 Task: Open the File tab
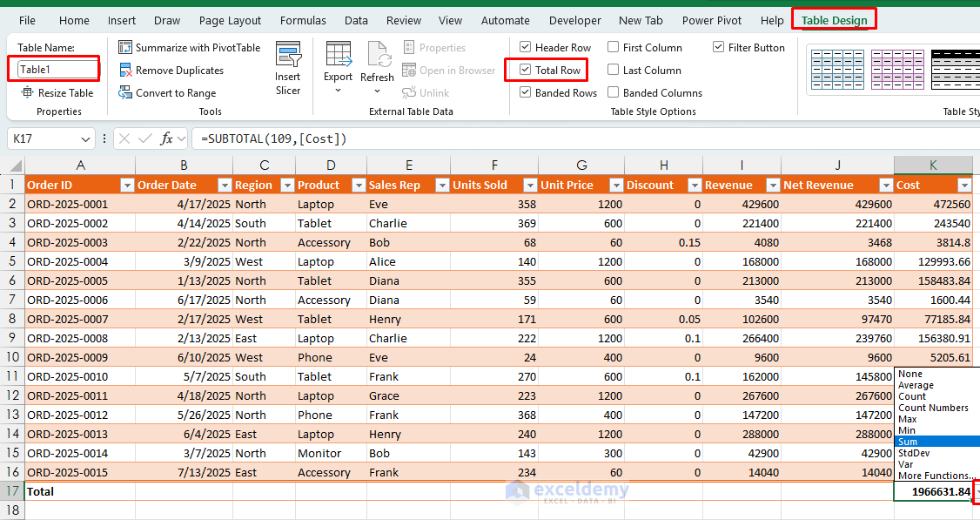(x=28, y=21)
